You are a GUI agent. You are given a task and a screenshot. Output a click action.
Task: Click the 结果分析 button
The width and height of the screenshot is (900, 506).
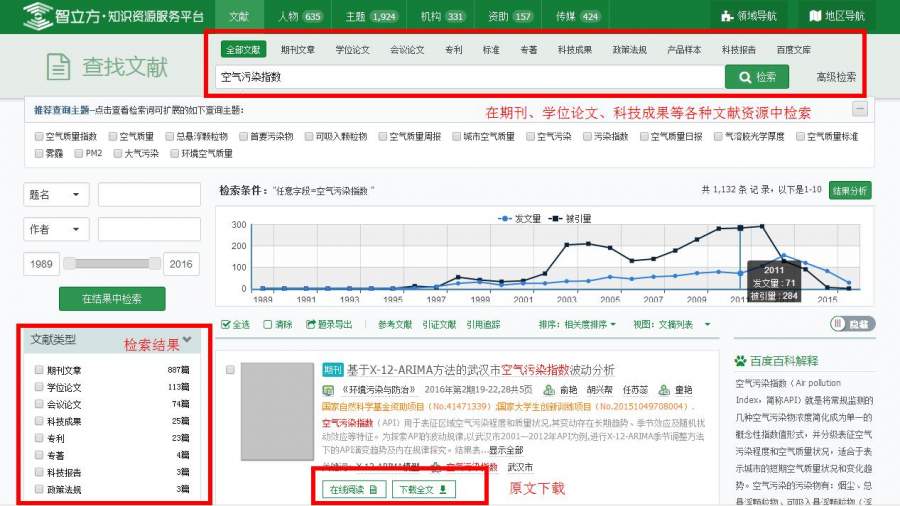pyautogui.click(x=850, y=190)
